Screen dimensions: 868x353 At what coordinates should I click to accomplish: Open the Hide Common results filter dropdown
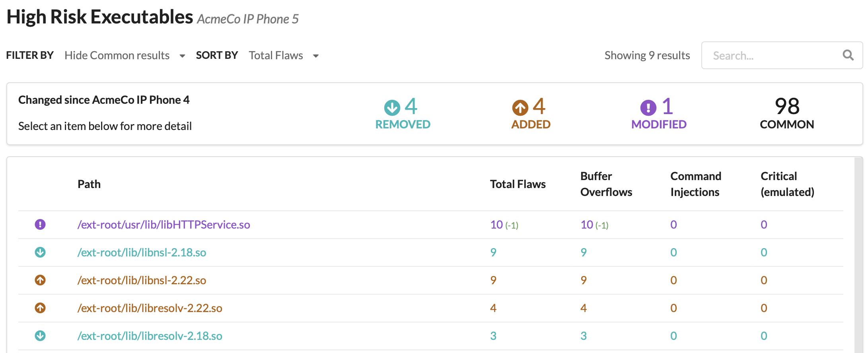(117, 55)
